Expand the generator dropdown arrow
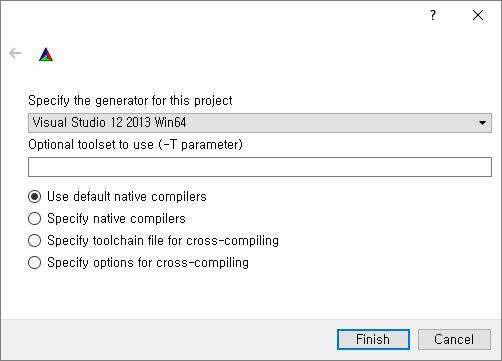The height and width of the screenshot is (361, 502). (482, 123)
